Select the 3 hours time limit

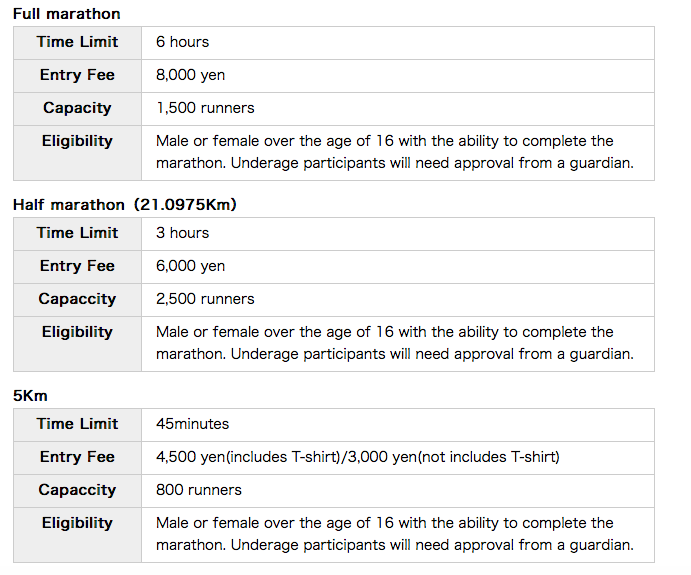[x=182, y=233]
